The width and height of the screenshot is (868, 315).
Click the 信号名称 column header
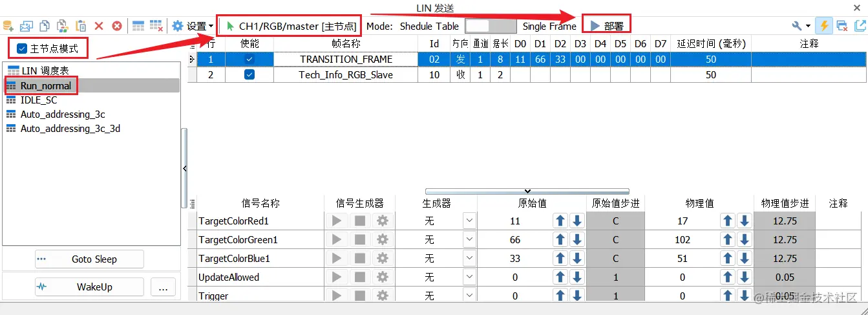tap(260, 203)
